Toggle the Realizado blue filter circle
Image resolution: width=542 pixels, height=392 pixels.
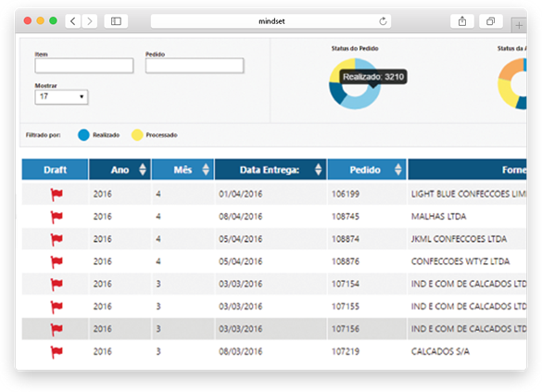[x=83, y=134]
